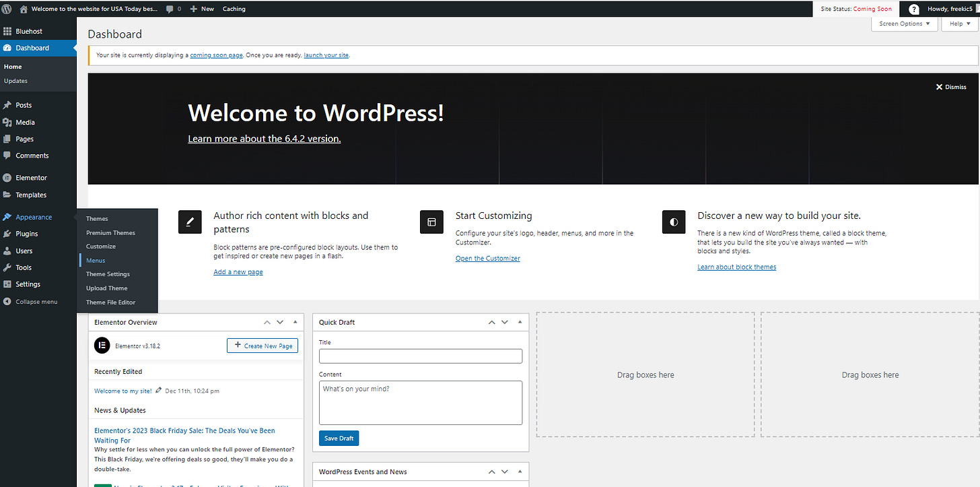Click Open the Customizer link
This screenshot has height=487, width=980.
click(488, 259)
